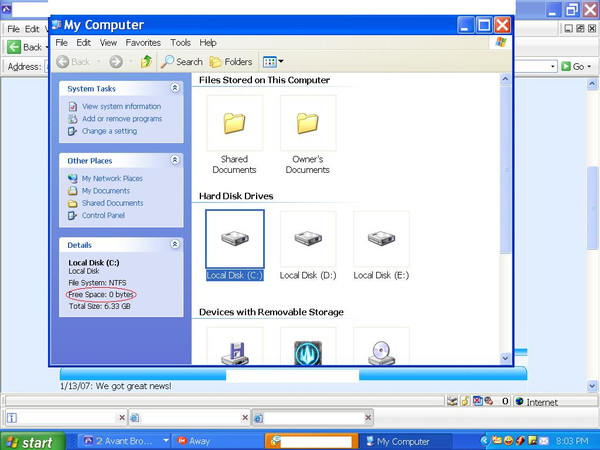The height and width of the screenshot is (450, 600).
Task: Open the Views dropdown button
Action: [x=273, y=62]
